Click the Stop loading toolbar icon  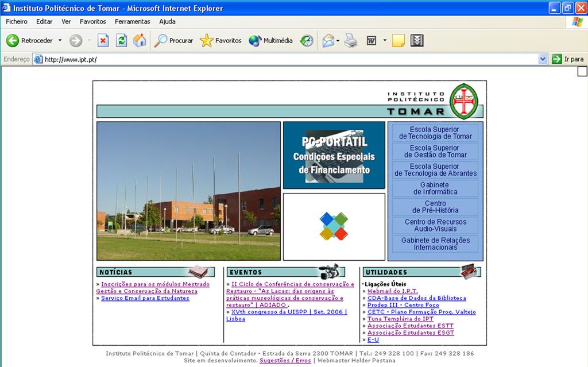103,41
